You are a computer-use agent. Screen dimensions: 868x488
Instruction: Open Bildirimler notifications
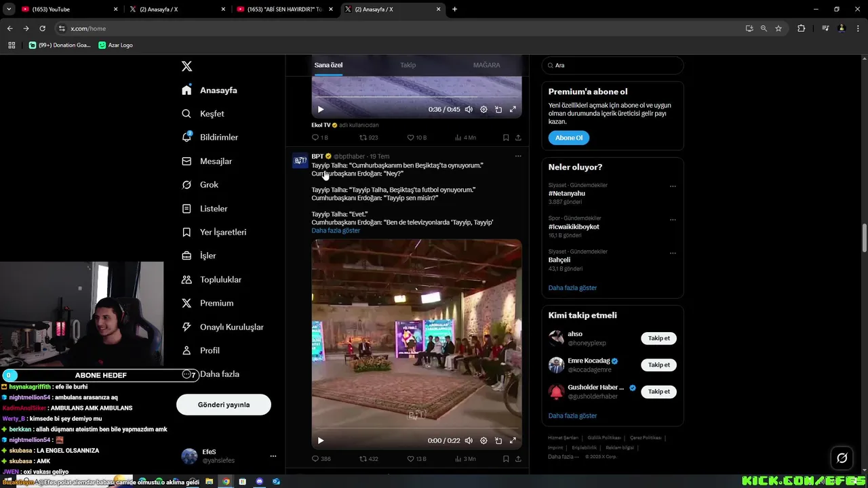pos(210,137)
